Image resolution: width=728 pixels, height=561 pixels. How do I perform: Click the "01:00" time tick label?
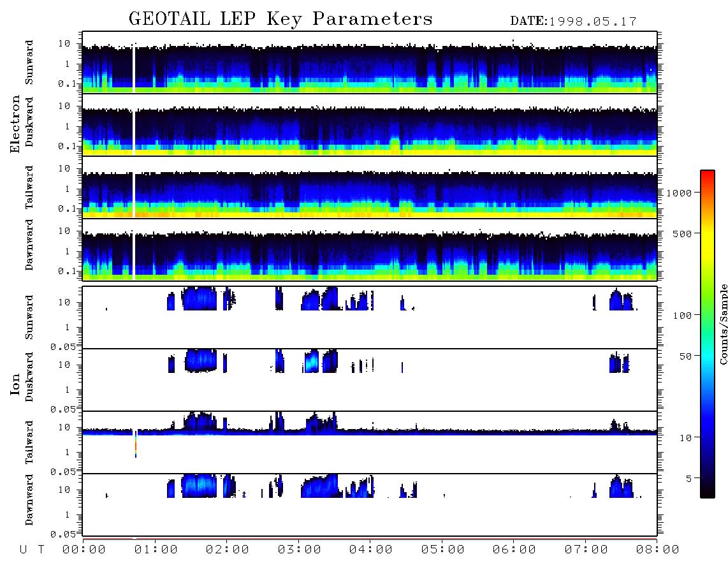[x=156, y=550]
